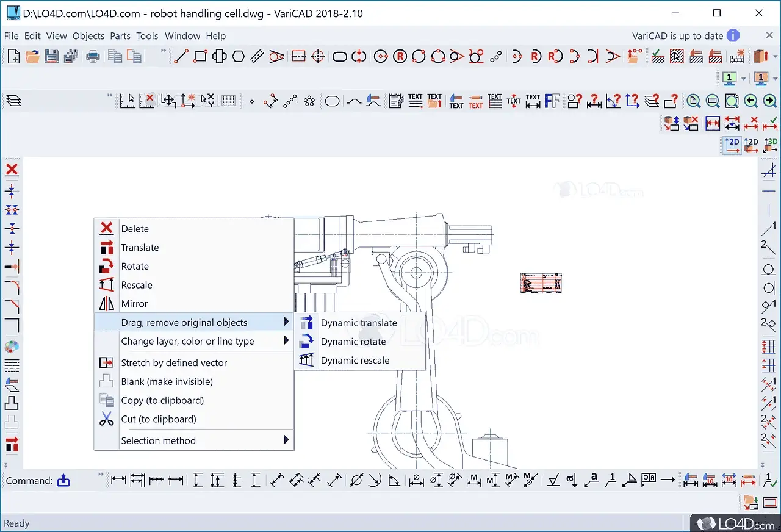Open the Parts menu

120,36
